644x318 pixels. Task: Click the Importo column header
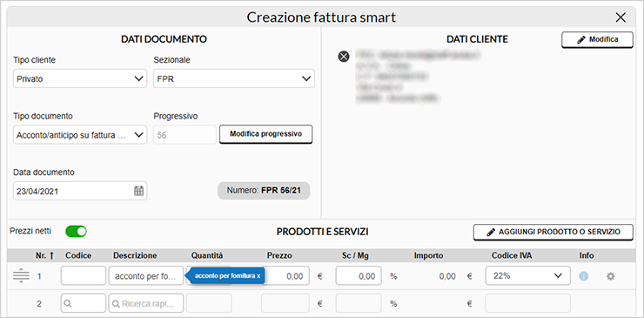(428, 255)
